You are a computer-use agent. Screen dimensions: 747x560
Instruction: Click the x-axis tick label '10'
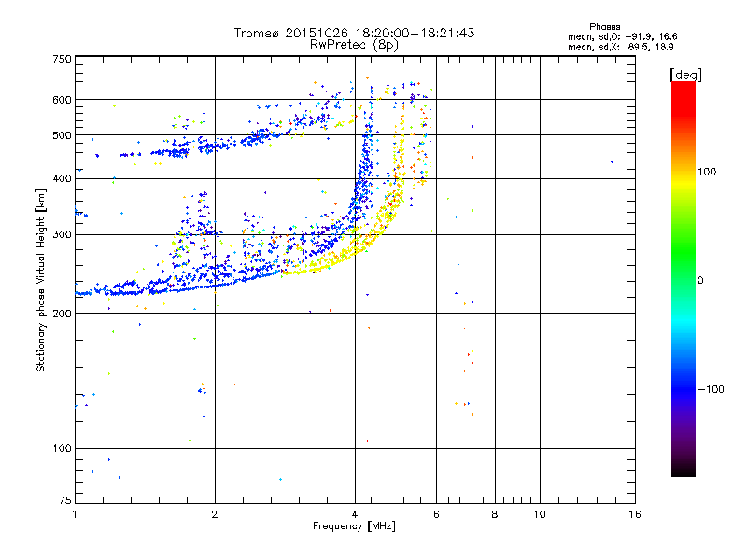click(540, 514)
